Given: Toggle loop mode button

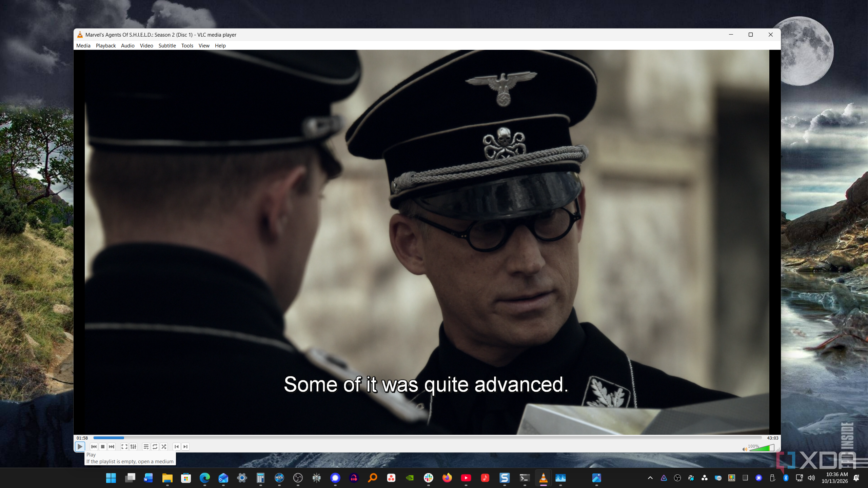Looking at the screenshot, I should point(155,447).
